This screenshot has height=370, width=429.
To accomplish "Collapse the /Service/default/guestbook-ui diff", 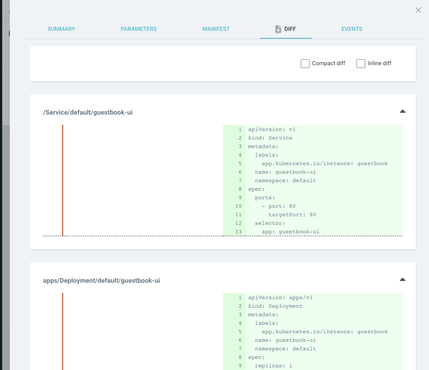I will coord(403,111).
